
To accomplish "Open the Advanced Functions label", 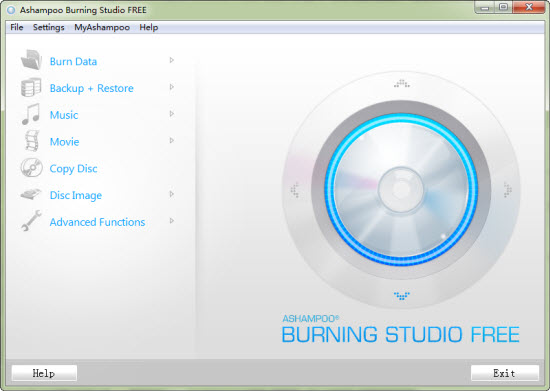I will (97, 222).
